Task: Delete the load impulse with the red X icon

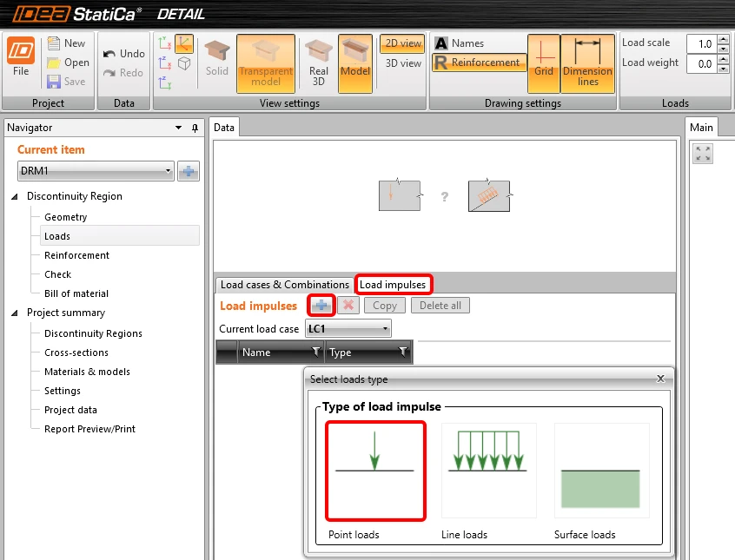Action: pos(348,306)
